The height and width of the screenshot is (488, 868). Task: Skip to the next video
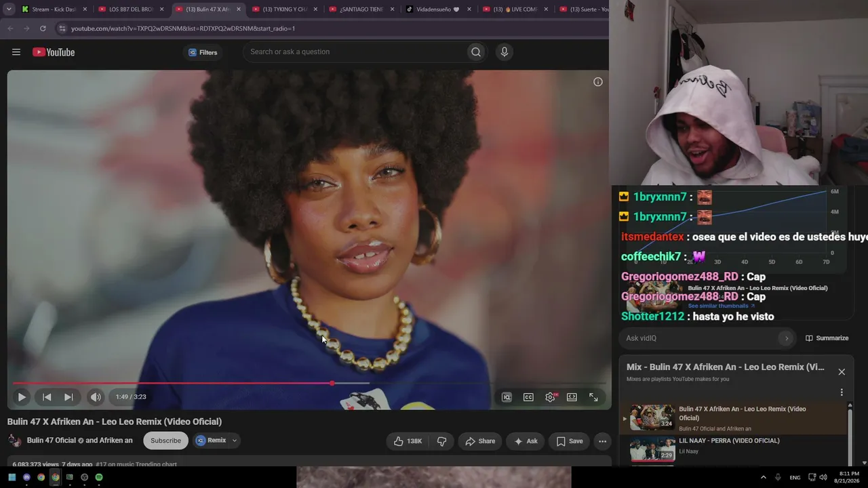(x=68, y=397)
